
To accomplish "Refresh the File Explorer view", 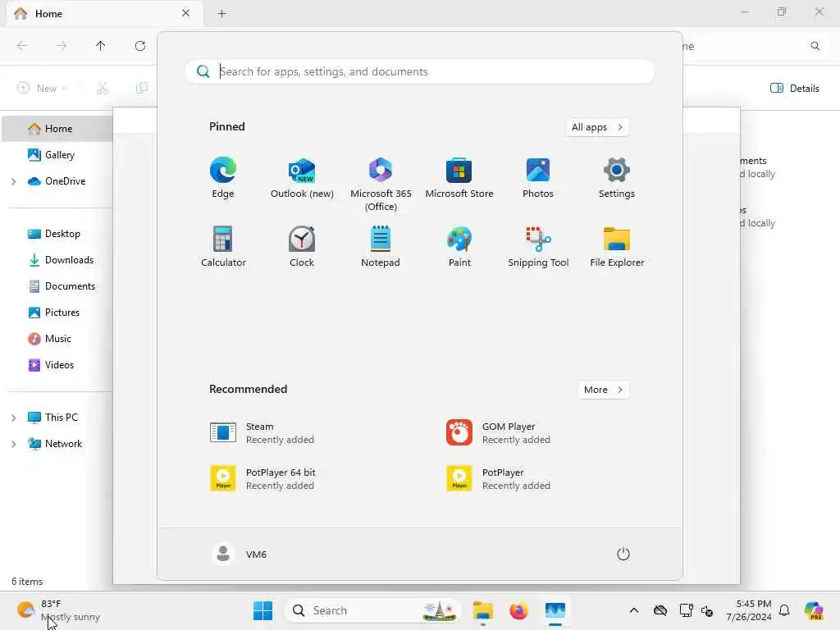I will (139, 46).
